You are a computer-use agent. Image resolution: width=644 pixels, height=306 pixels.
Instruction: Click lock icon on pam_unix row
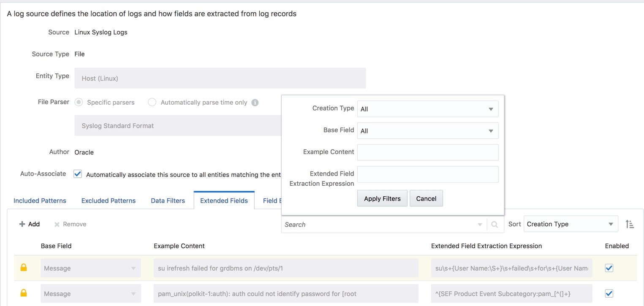click(x=24, y=293)
